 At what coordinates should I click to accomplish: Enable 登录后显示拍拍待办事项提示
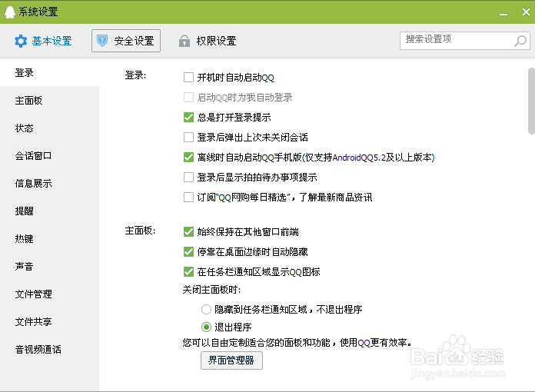[x=188, y=177]
